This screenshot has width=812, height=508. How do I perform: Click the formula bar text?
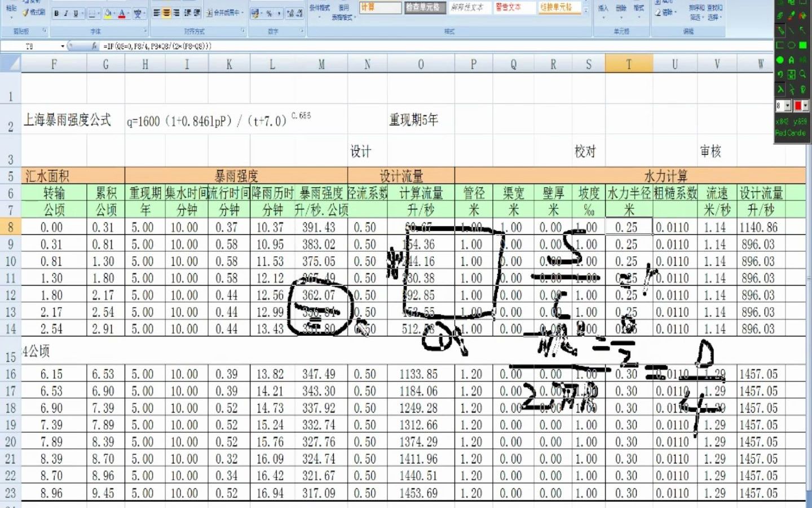157,46
